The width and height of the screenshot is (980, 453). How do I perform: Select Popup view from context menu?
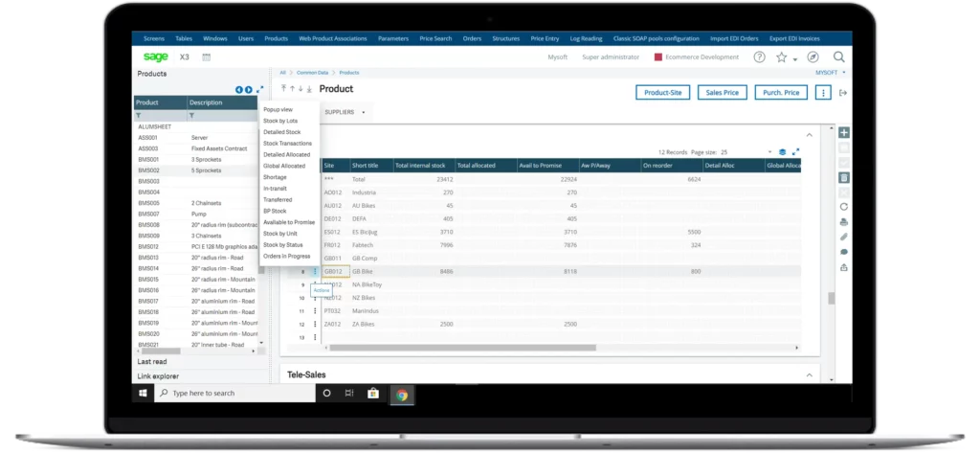click(278, 109)
